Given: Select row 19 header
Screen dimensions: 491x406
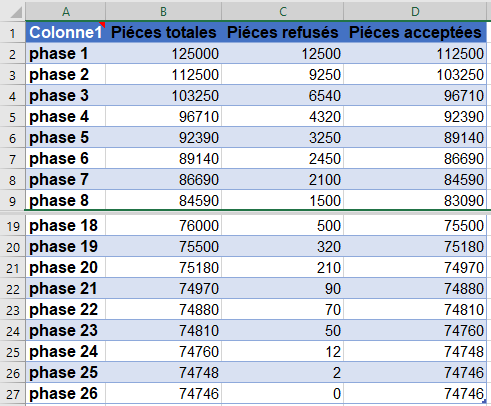Looking at the screenshot, I should coord(12,226).
